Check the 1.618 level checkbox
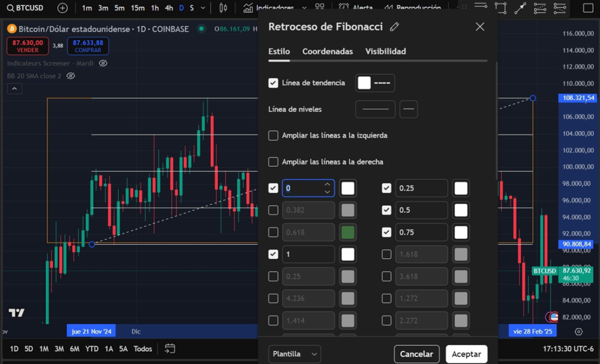Screen dimensions: 600x364 coord(387,254)
